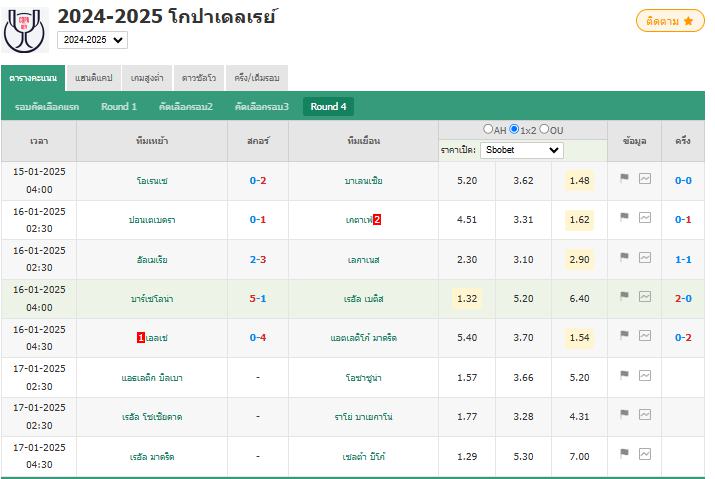Image resolution: width=715 pixels, height=479 pixels.
Task: Click highlighted odds 1.48 in Valencia row
Action: [x=579, y=181]
